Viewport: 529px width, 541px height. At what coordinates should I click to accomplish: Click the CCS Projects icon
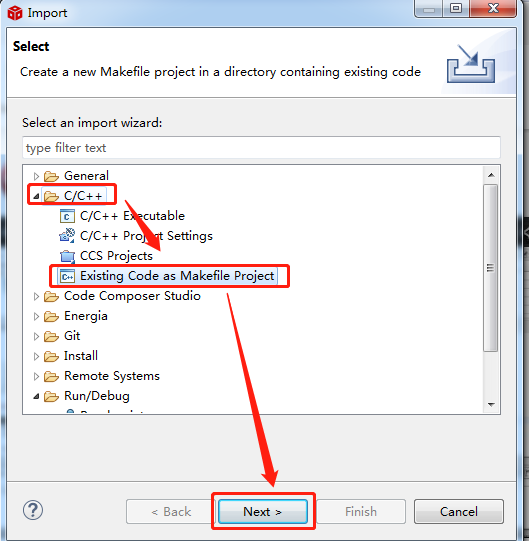pyautogui.click(x=67, y=256)
